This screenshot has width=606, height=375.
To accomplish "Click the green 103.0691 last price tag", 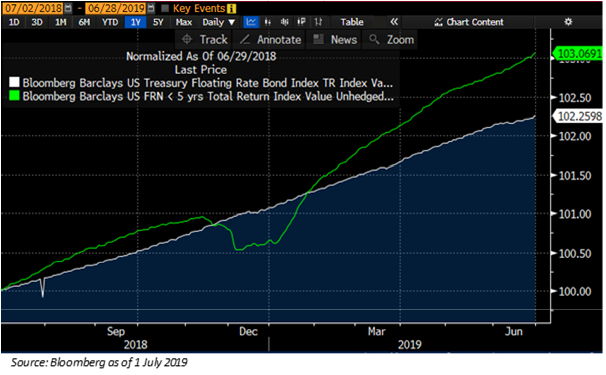I will point(578,53).
